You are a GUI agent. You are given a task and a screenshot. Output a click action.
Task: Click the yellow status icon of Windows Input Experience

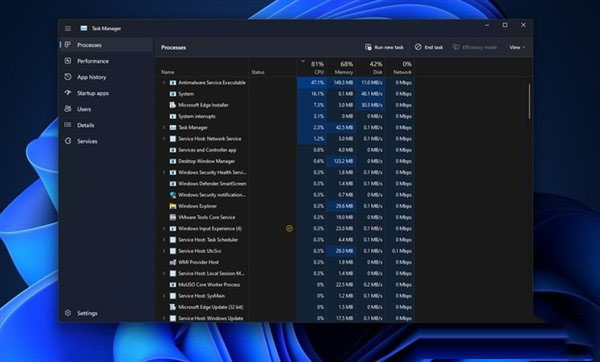(289, 228)
